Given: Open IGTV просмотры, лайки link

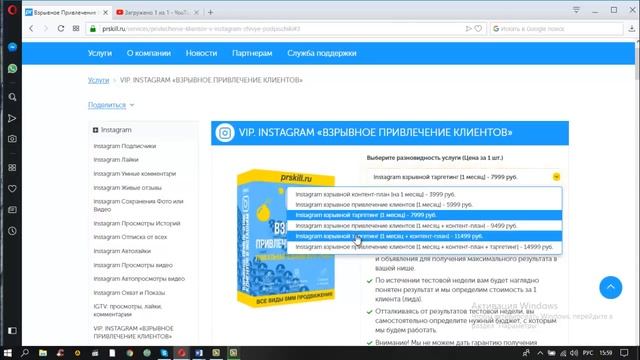Looking at the screenshot, I should point(128,310).
